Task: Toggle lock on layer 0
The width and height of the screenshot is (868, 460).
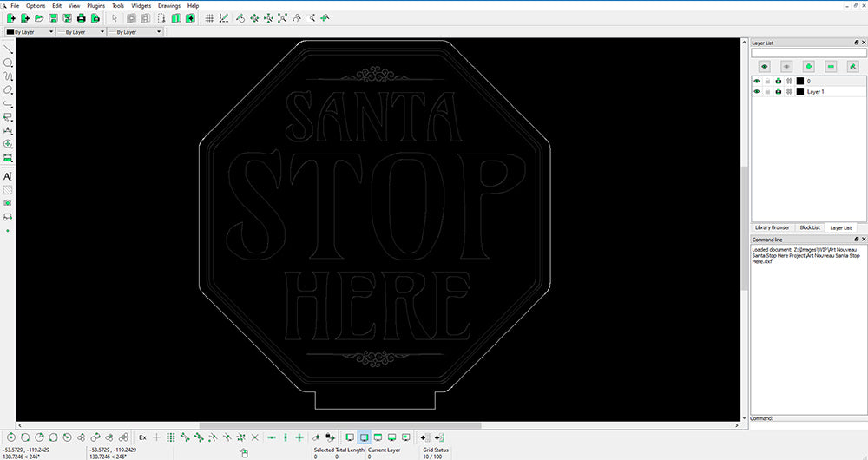Action: coord(767,82)
